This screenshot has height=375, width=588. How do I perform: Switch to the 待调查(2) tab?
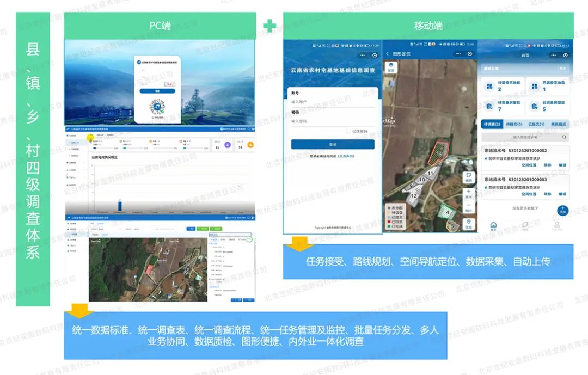492,125
